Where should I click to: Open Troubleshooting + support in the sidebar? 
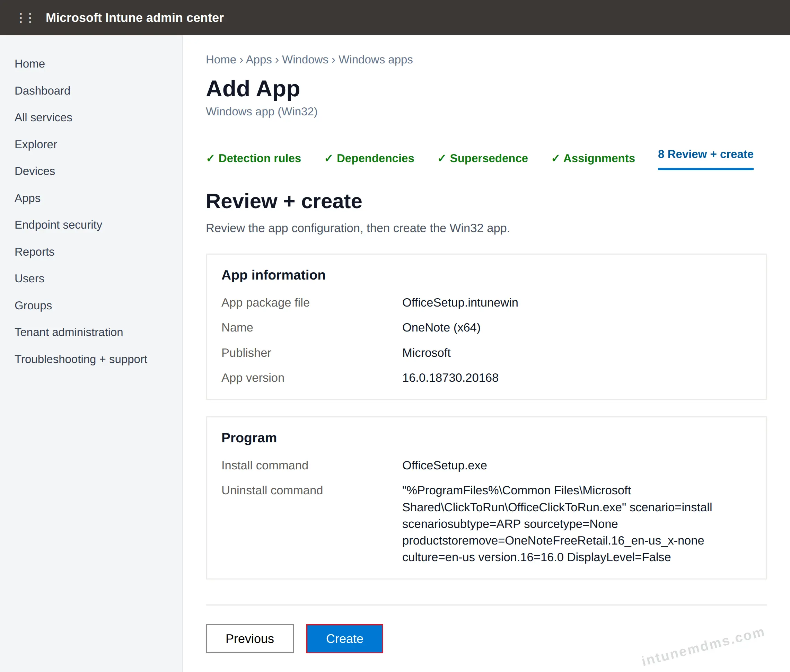pos(81,359)
